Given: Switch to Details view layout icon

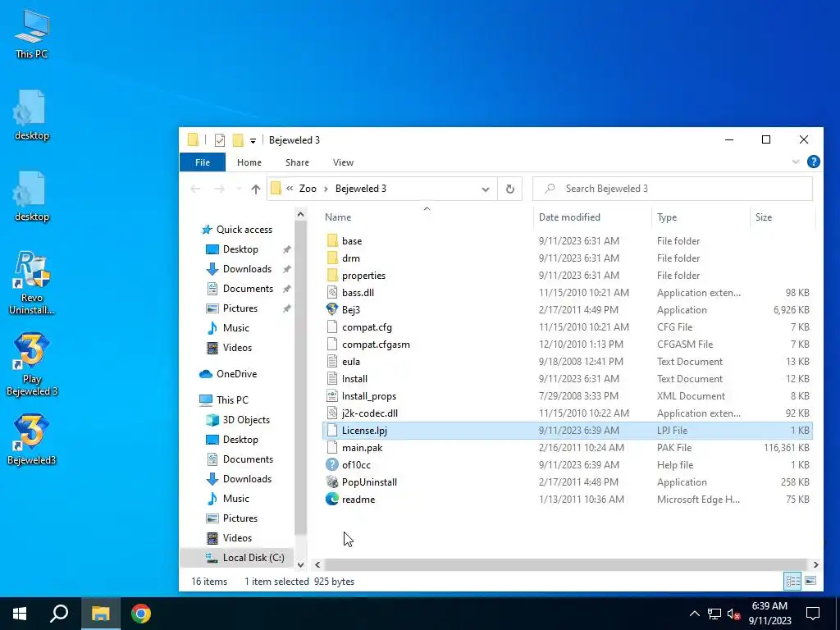Looking at the screenshot, I should (x=792, y=581).
